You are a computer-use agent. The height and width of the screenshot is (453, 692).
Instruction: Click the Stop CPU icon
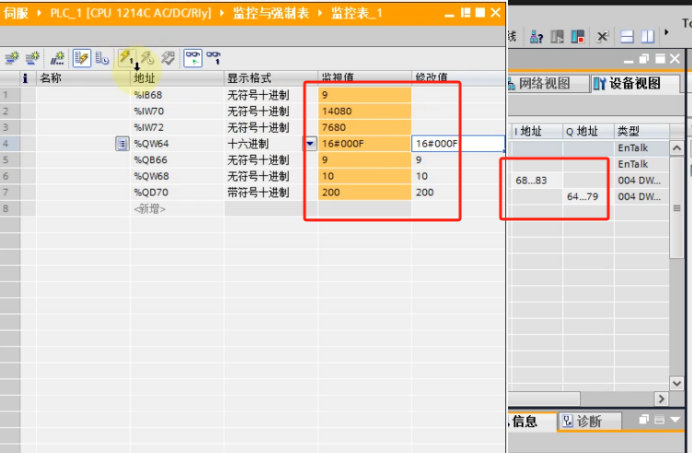578,37
